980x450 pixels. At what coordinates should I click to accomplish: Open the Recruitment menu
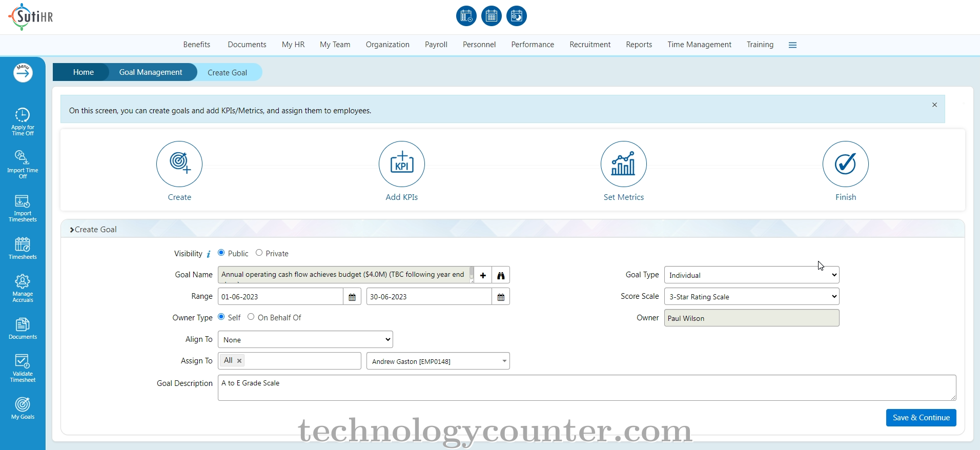click(x=590, y=45)
